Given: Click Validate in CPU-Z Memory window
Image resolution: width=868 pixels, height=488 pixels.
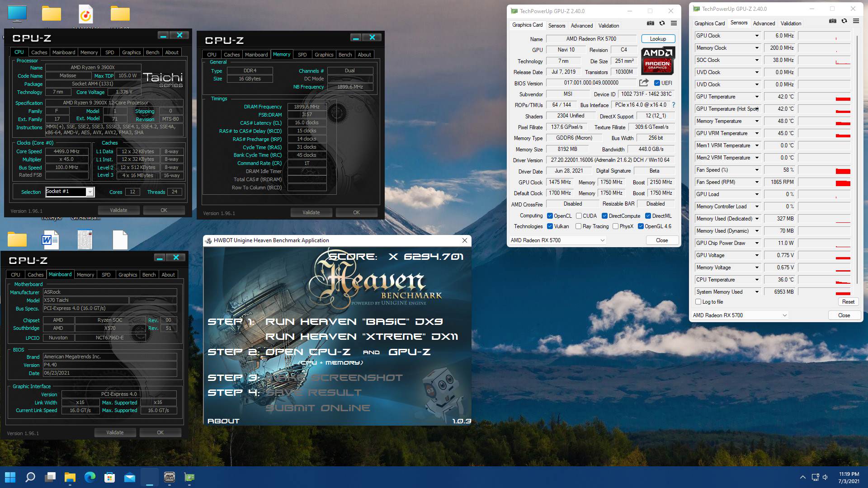Looking at the screenshot, I should click(311, 212).
